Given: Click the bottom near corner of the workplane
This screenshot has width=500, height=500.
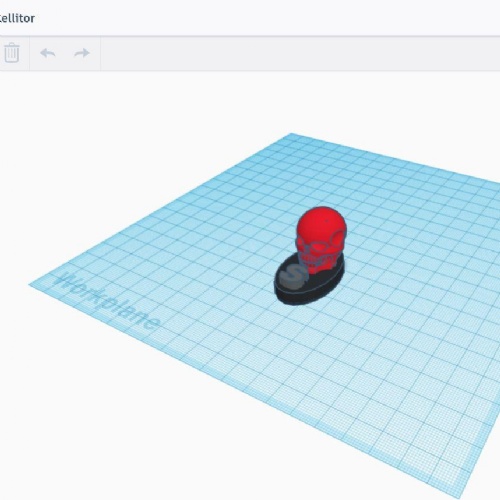Looking at the screenshot, I should pos(463,496).
